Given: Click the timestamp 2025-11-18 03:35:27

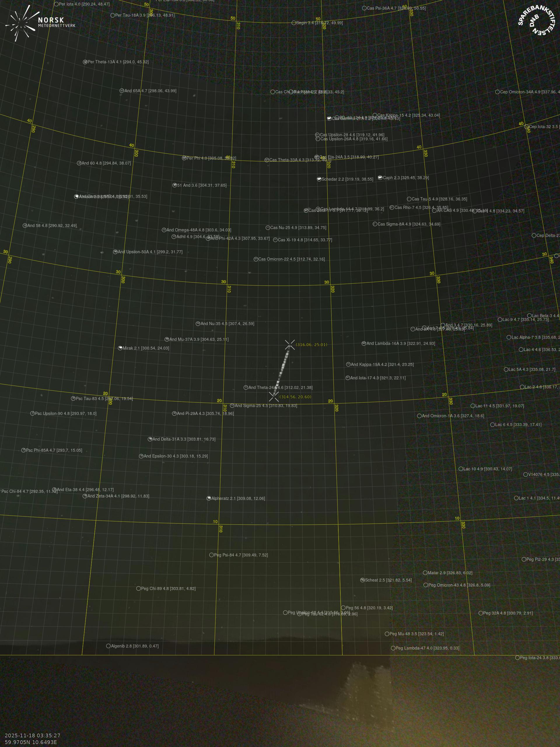Looking at the screenshot, I should (32, 736).
